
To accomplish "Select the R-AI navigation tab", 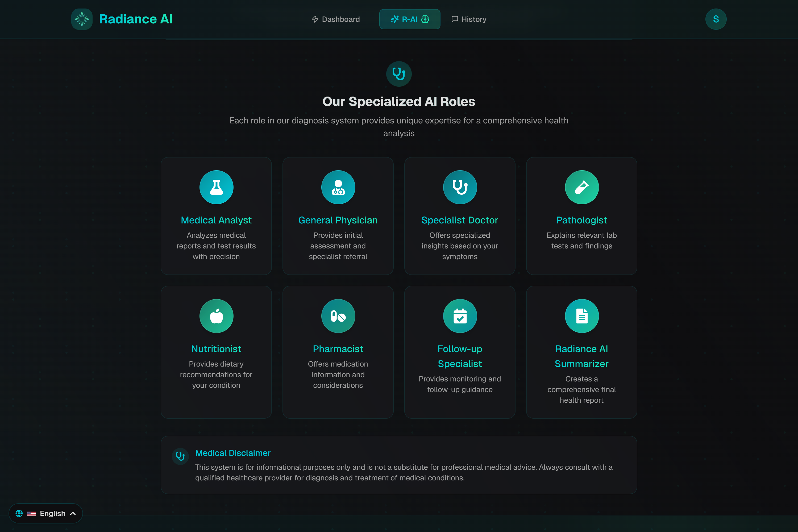I will coord(410,19).
